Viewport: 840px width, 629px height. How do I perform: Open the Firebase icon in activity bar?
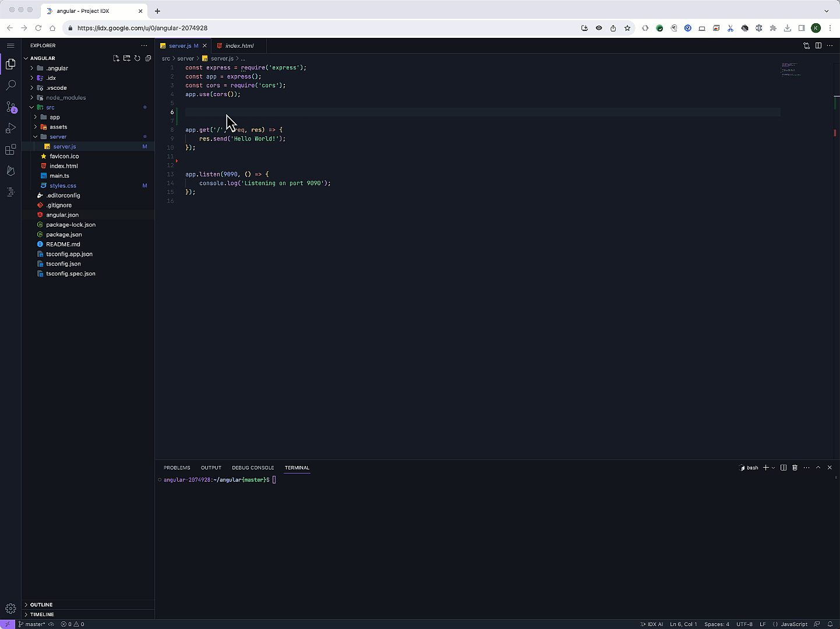pyautogui.click(x=10, y=171)
